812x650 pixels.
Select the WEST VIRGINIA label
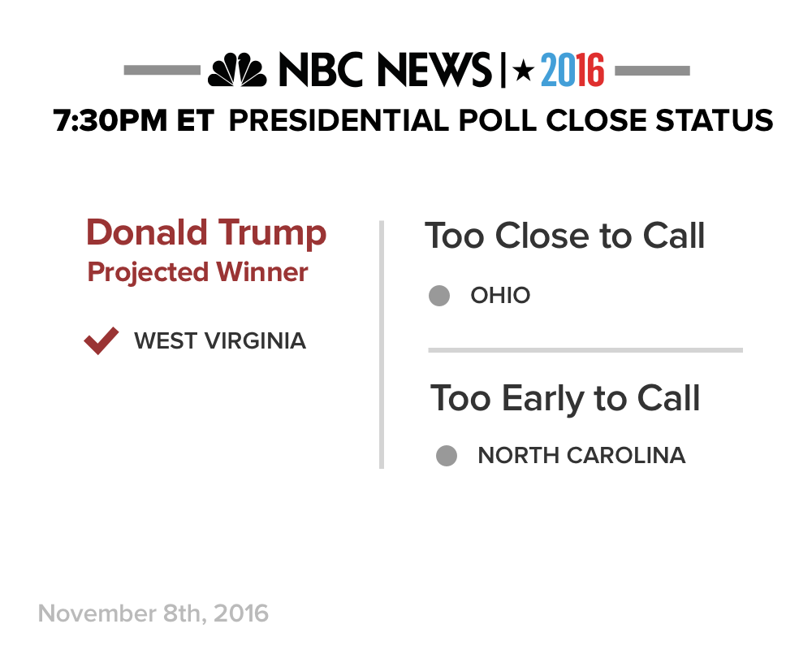coord(220,341)
